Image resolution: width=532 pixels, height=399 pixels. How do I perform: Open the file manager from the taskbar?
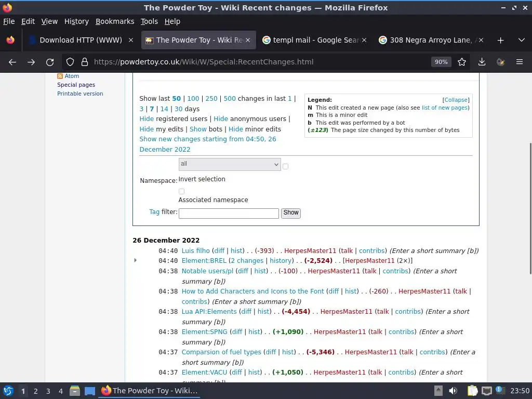[75, 391]
